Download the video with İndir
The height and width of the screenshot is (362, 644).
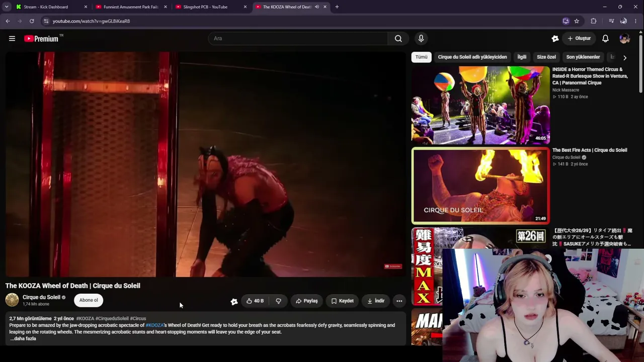coord(376,301)
